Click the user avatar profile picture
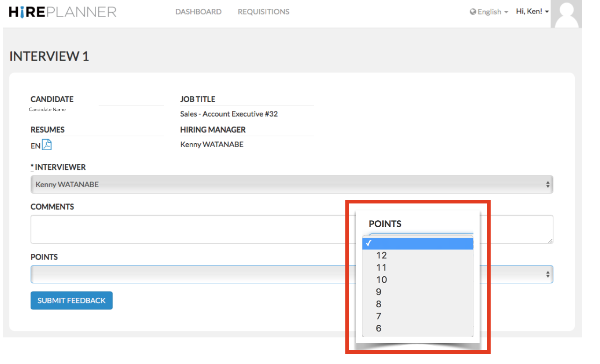This screenshot has width=600, height=364. point(566,14)
